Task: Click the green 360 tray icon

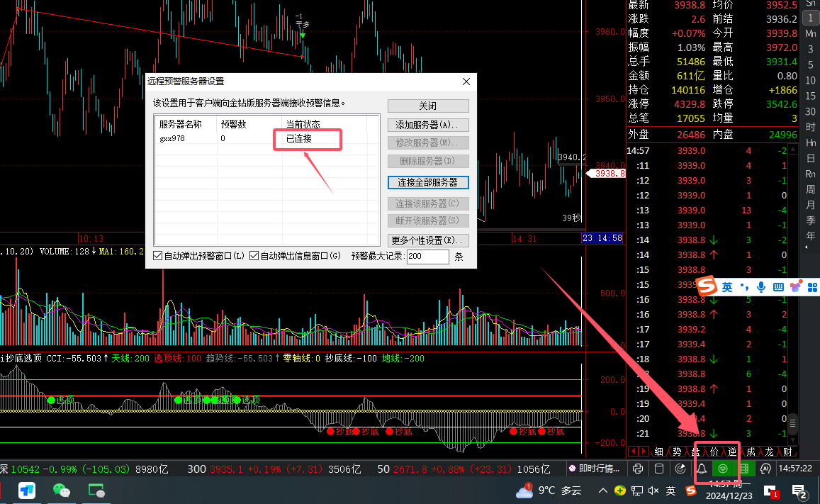Action: point(619,491)
